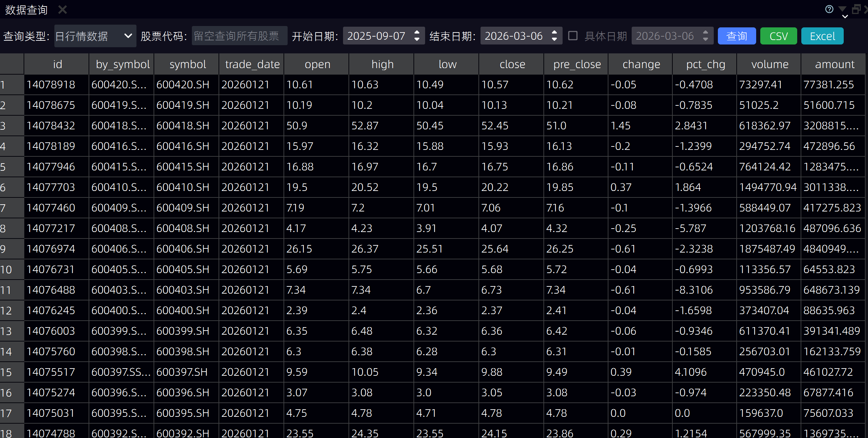Close the 数据查询 tab

(x=63, y=10)
